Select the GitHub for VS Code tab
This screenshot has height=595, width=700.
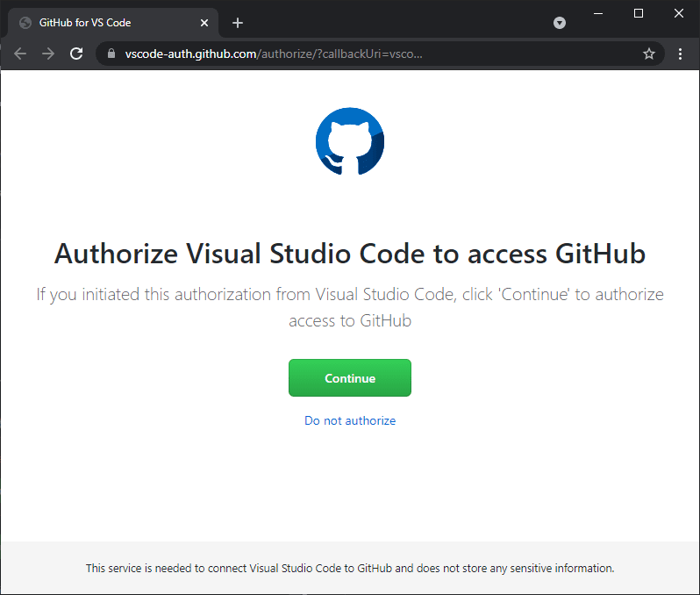click(x=113, y=23)
